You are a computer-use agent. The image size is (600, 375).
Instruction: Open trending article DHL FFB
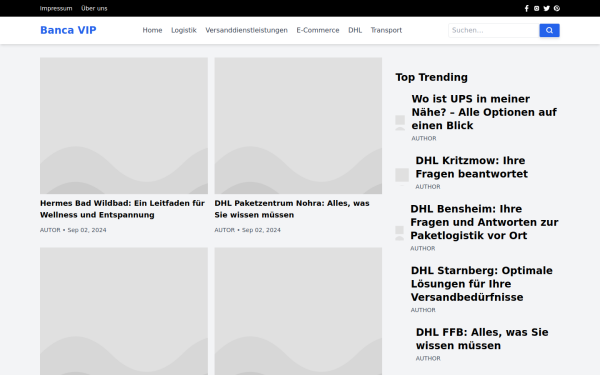coord(482,339)
